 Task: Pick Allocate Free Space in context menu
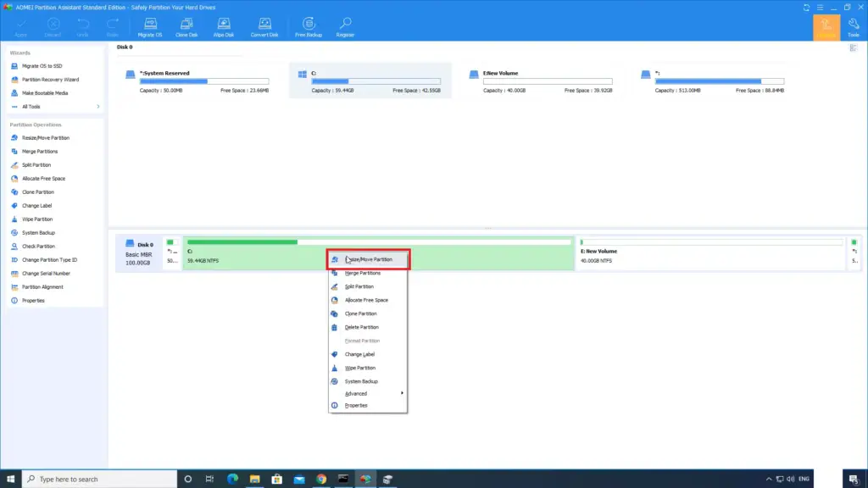coord(368,300)
